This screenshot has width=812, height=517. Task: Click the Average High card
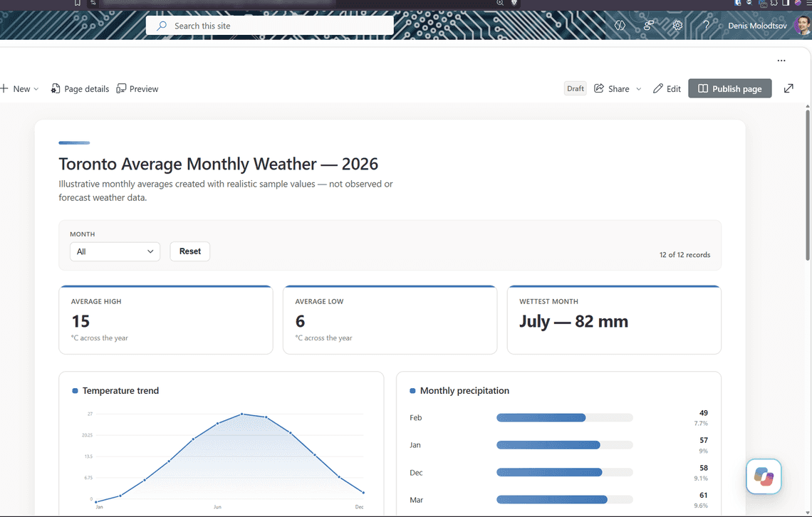(166, 320)
